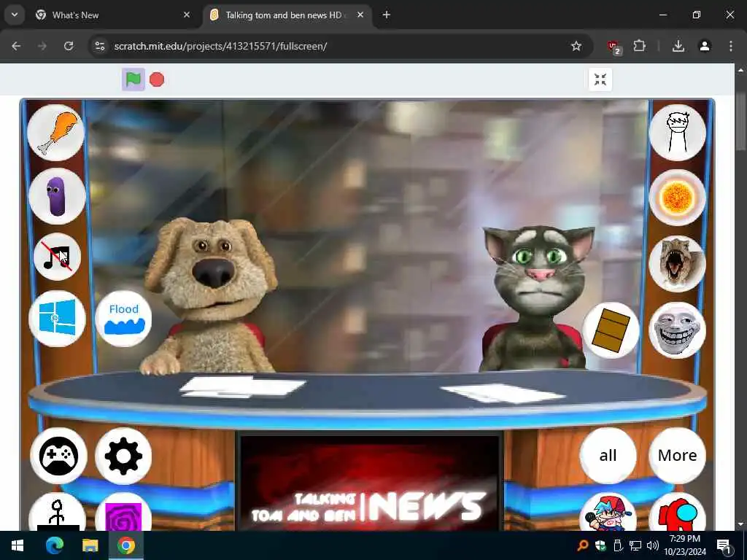Toggle the crossed-out music note button

tap(57, 257)
